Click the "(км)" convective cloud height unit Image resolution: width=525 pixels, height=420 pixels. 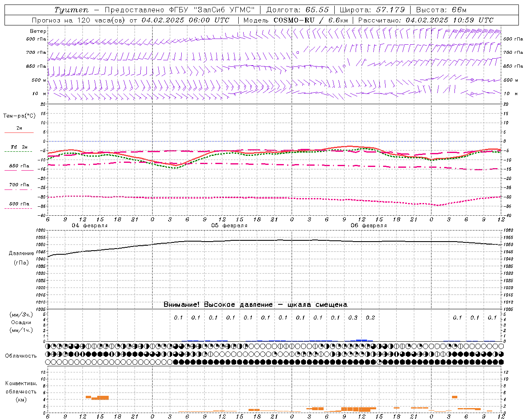pos(21,399)
